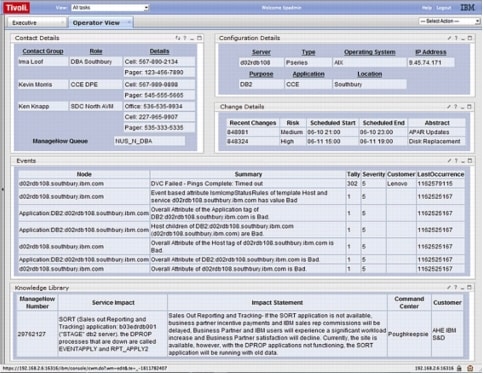
Task: Minimize the Events portlet
Action: tap(463, 161)
